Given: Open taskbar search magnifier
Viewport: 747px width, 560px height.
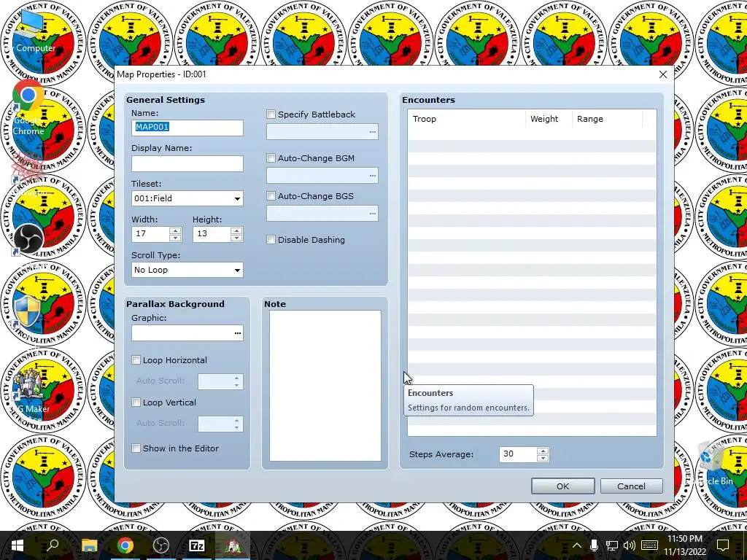Looking at the screenshot, I should 53,545.
